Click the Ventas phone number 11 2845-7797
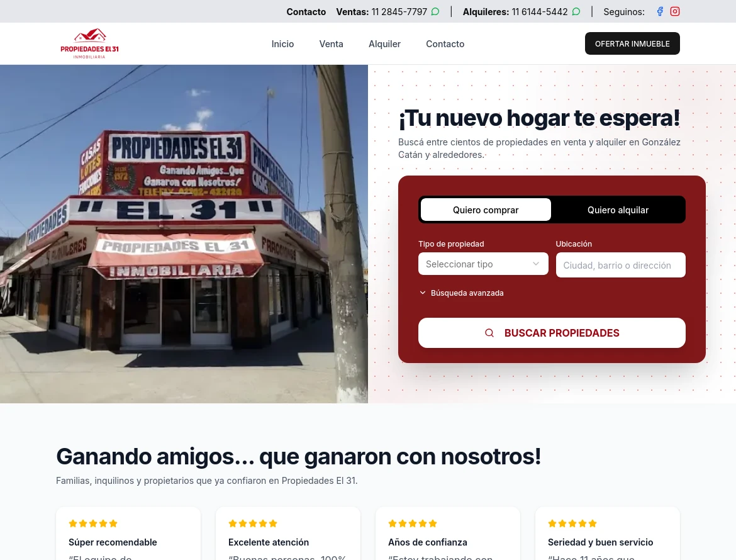Screen dimensions: 736x560 pos(399,12)
